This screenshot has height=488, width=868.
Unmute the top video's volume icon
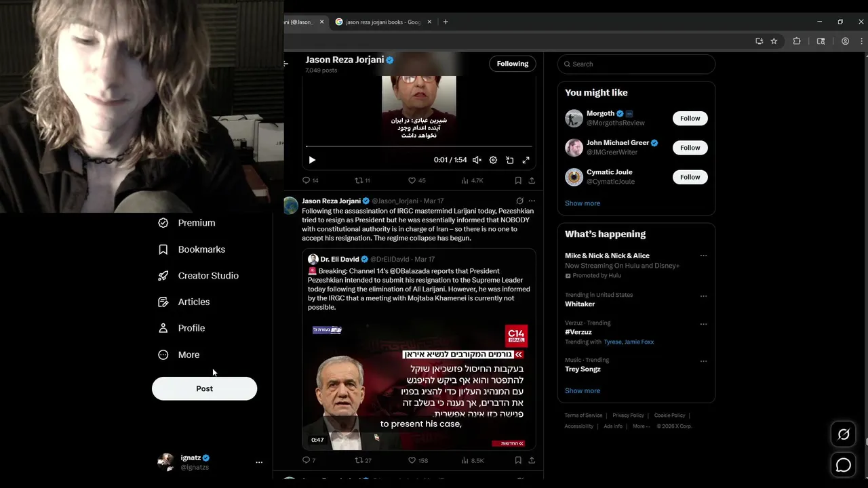pos(477,160)
